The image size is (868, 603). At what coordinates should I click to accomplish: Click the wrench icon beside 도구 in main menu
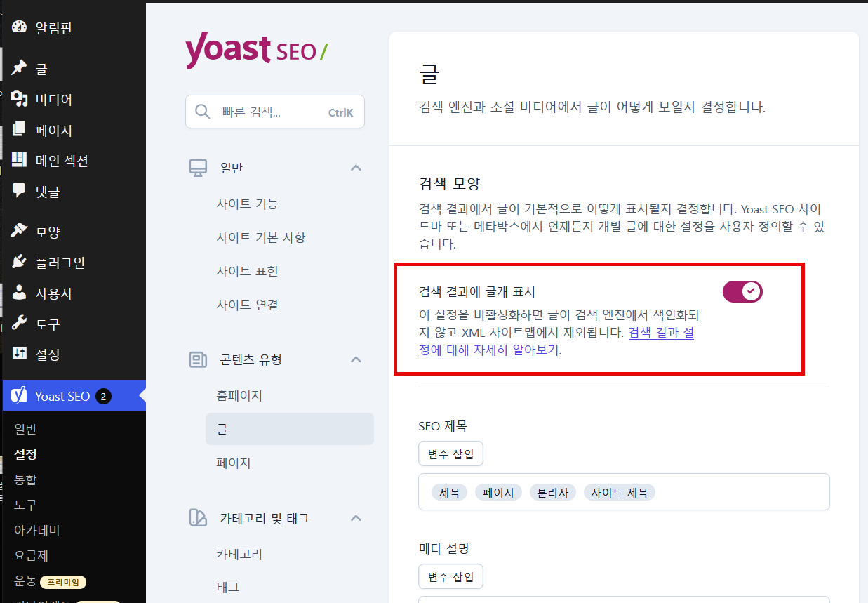[20, 324]
